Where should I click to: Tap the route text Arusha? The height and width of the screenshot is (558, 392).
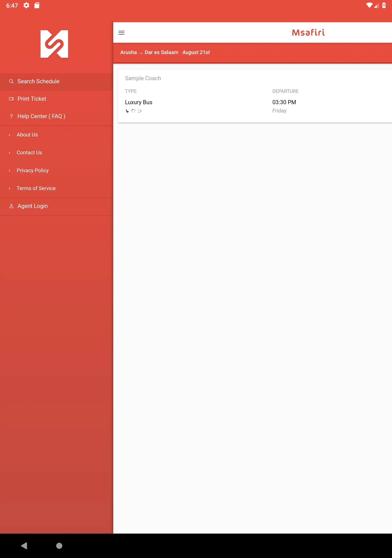click(128, 52)
